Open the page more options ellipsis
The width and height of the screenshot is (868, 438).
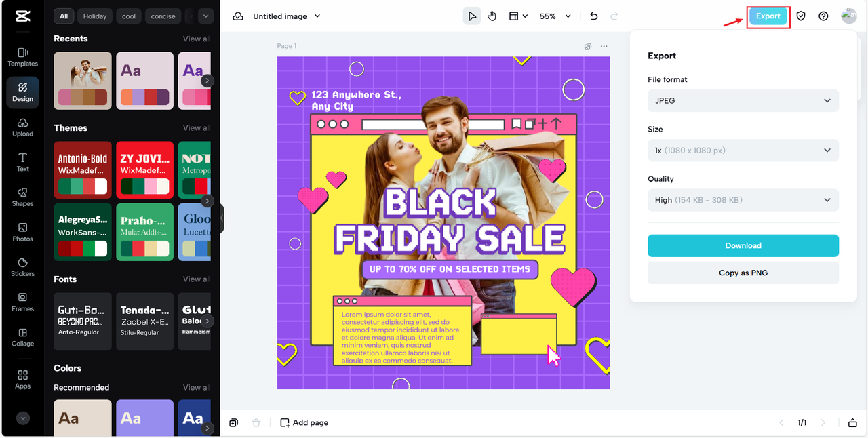pos(604,47)
